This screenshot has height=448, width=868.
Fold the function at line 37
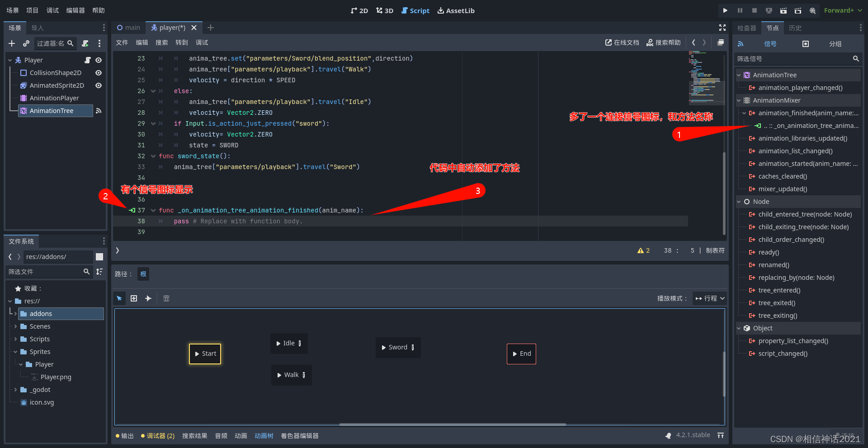(153, 210)
